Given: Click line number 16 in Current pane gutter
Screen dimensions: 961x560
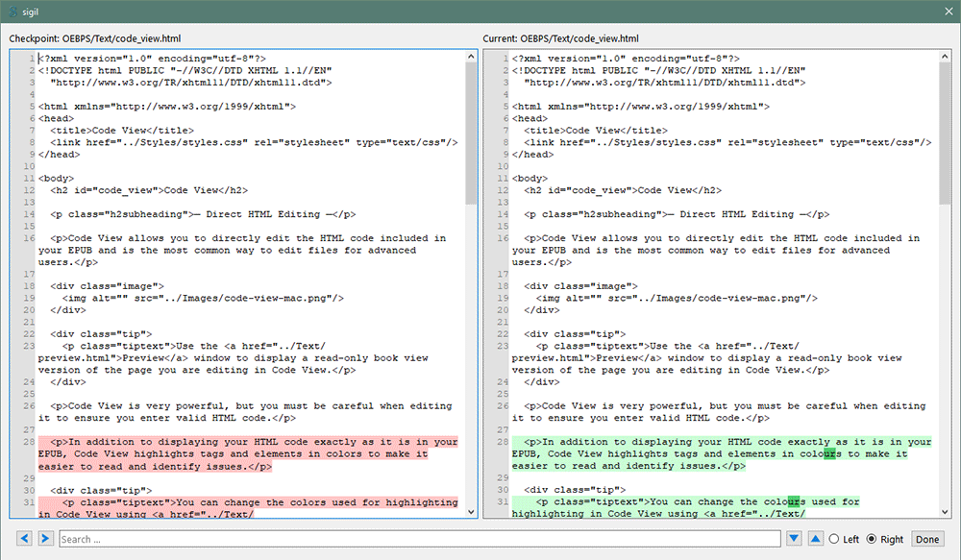Looking at the screenshot, I should 503,238.
